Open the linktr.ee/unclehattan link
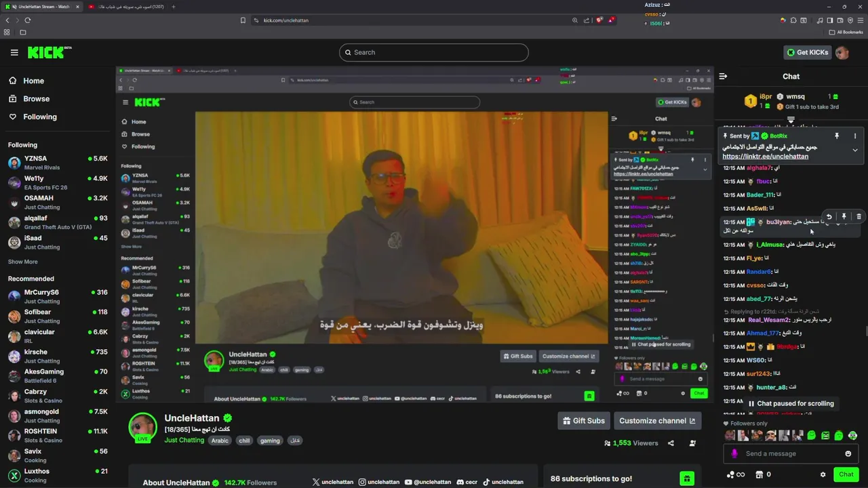This screenshot has height=488, width=868. pos(766,157)
